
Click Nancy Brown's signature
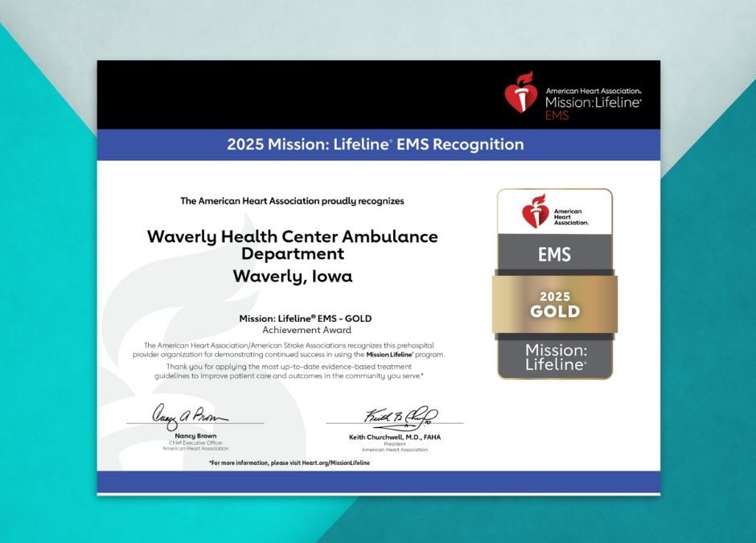[x=190, y=416]
